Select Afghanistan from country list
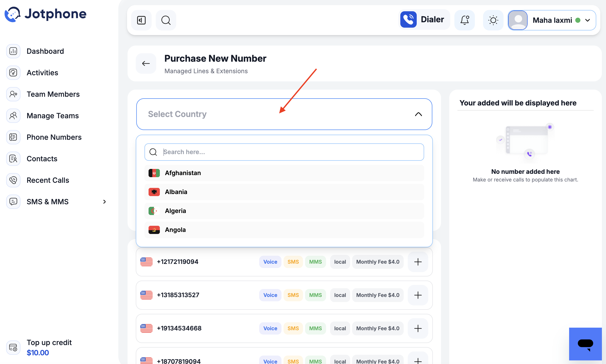 [284, 173]
